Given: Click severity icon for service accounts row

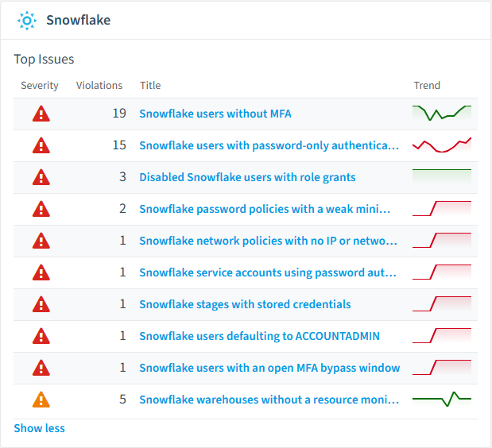Looking at the screenshot, I should pyautogui.click(x=41, y=272).
